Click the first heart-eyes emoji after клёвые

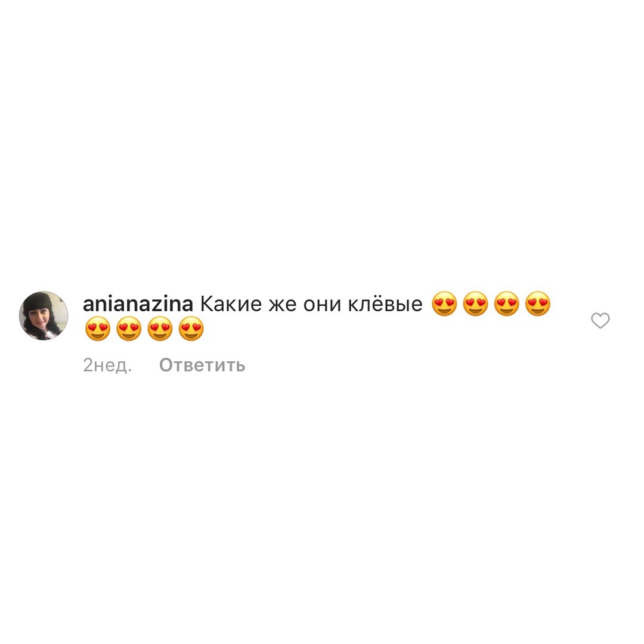pos(444,304)
